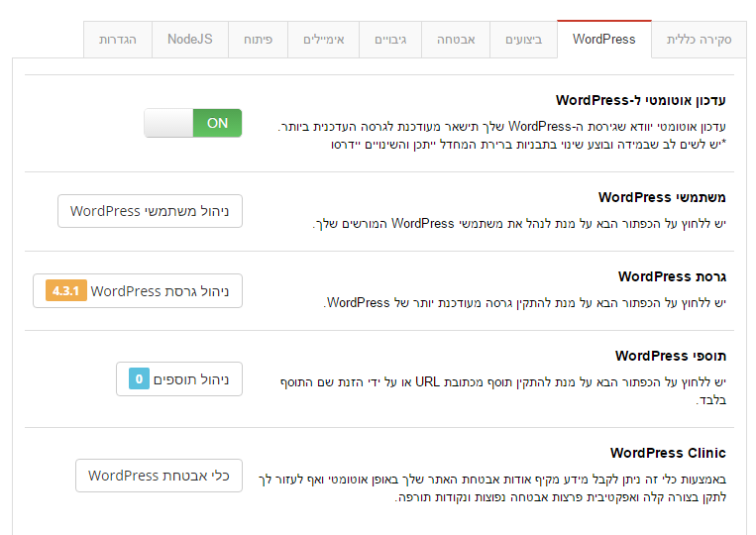Image resolution: width=756 pixels, height=535 pixels.
Task: Open the הגדרות tab
Action: pyautogui.click(x=118, y=40)
